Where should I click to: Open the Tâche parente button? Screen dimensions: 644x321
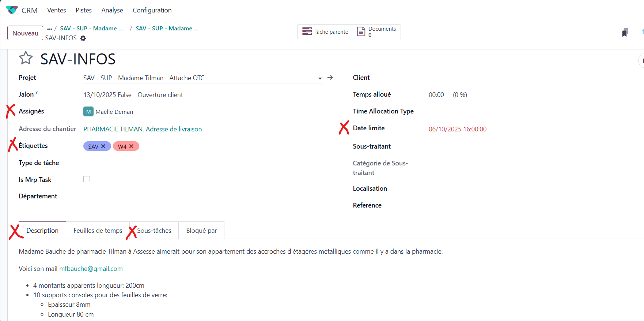click(x=325, y=32)
